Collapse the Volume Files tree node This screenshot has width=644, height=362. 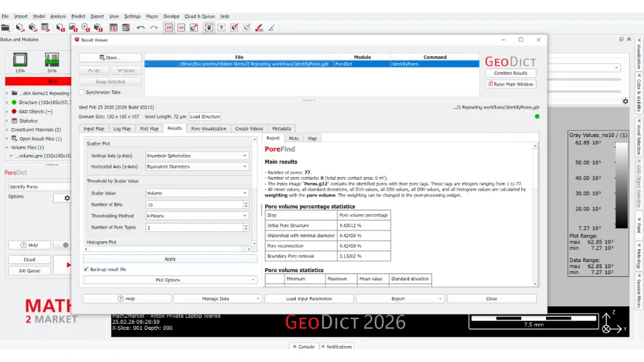(x=7, y=147)
